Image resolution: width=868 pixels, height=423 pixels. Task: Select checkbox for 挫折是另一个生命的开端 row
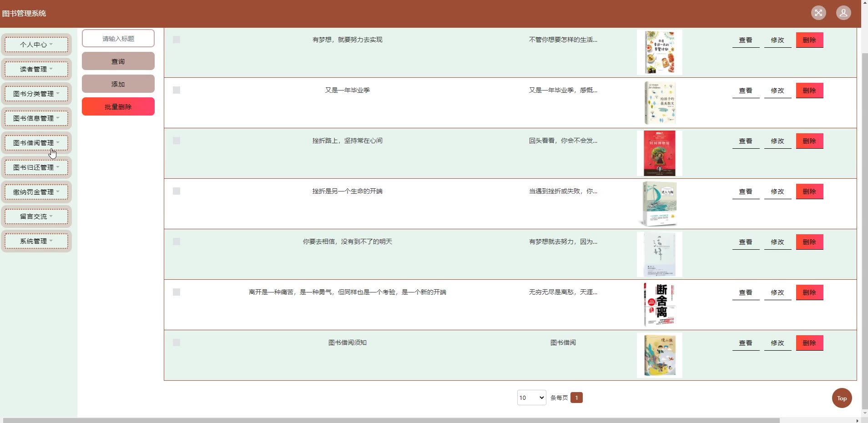[x=177, y=191]
